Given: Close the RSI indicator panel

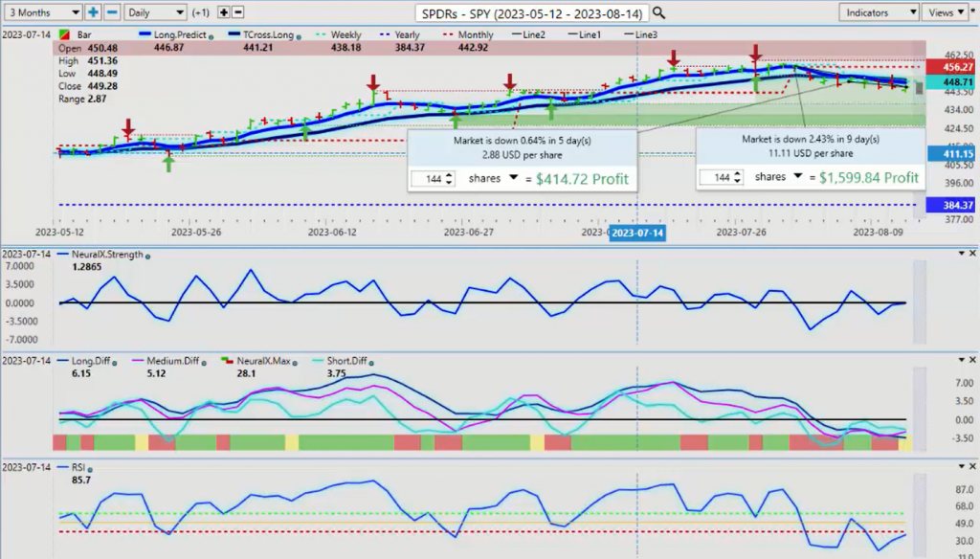Looking at the screenshot, I should 970,466.
